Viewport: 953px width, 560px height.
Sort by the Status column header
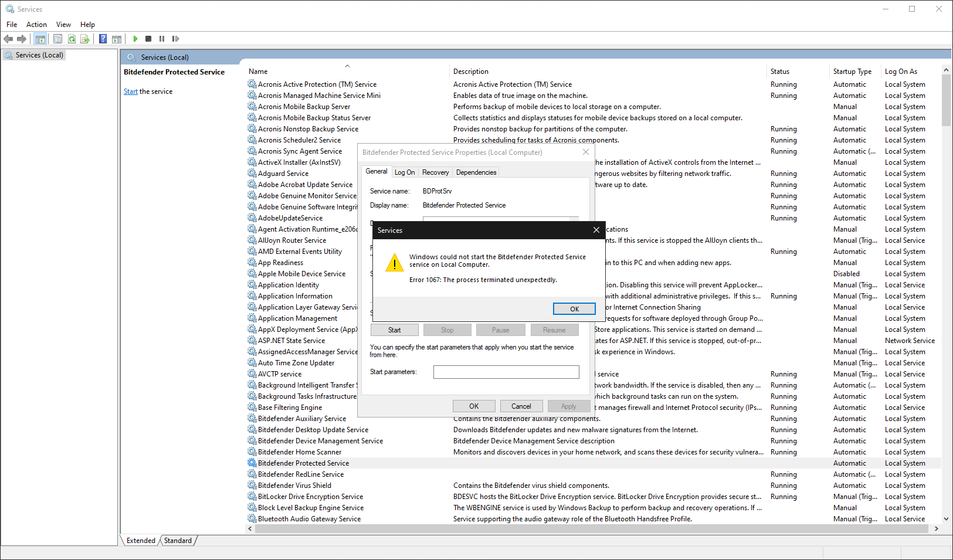pos(799,72)
